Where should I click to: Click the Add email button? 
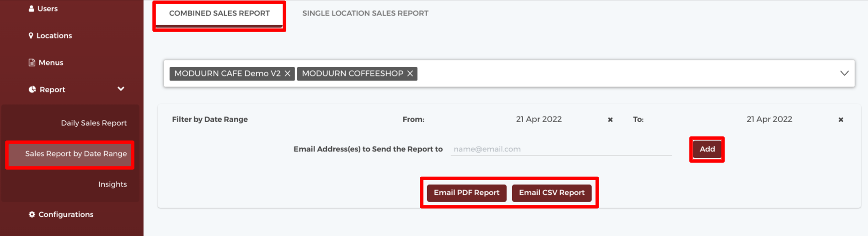707,149
